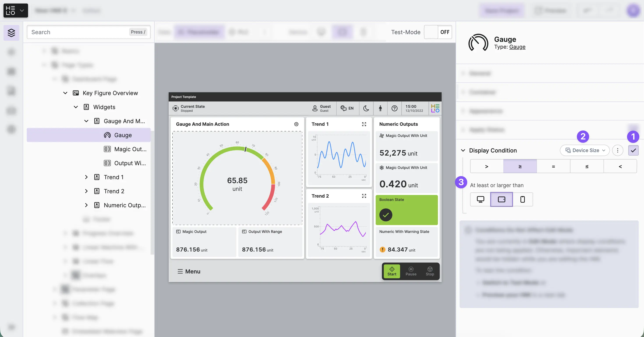The height and width of the screenshot is (337, 644).
Task: Click the layers icon in the left sidebar
Action: click(x=11, y=33)
